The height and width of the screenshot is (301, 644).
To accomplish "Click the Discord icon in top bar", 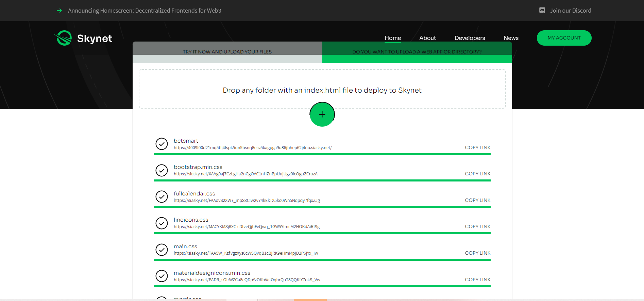I will [x=542, y=11].
